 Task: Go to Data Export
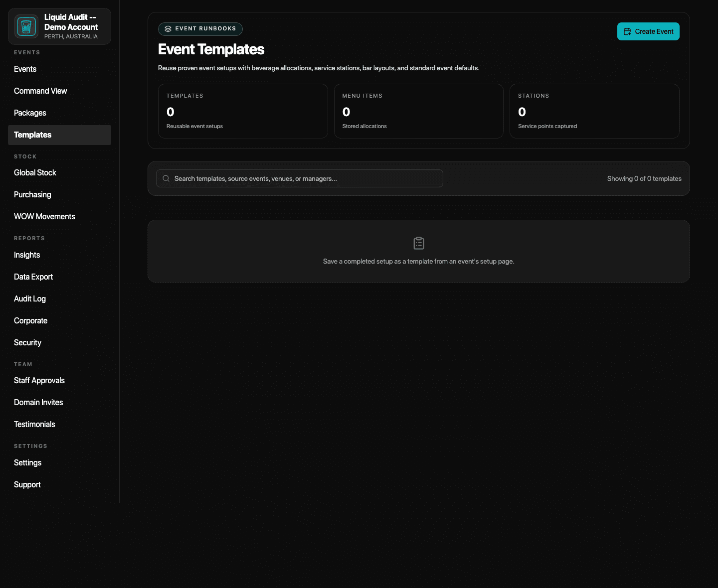pos(59,277)
